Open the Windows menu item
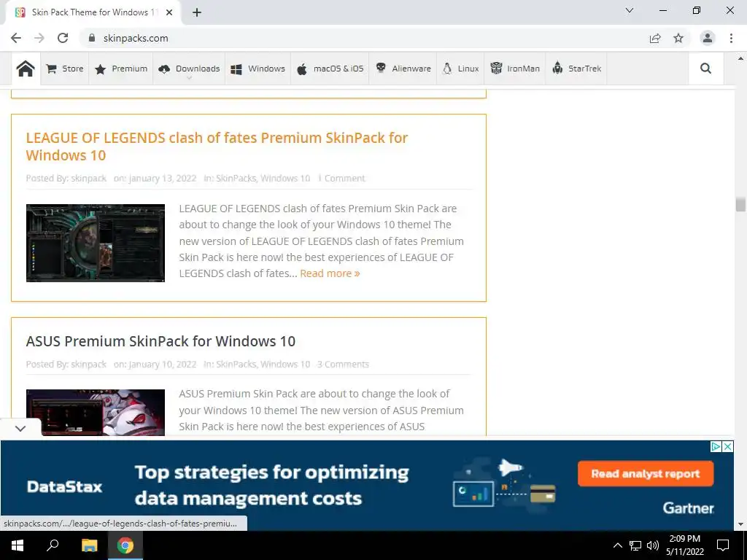Viewport: 747px width, 560px height. click(258, 69)
